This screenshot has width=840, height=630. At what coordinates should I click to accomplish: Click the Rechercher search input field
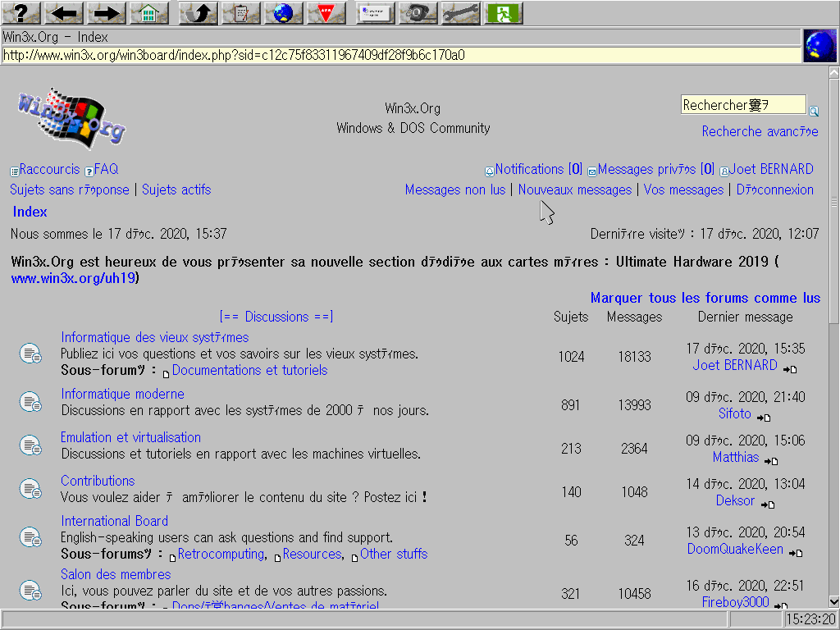(x=742, y=105)
